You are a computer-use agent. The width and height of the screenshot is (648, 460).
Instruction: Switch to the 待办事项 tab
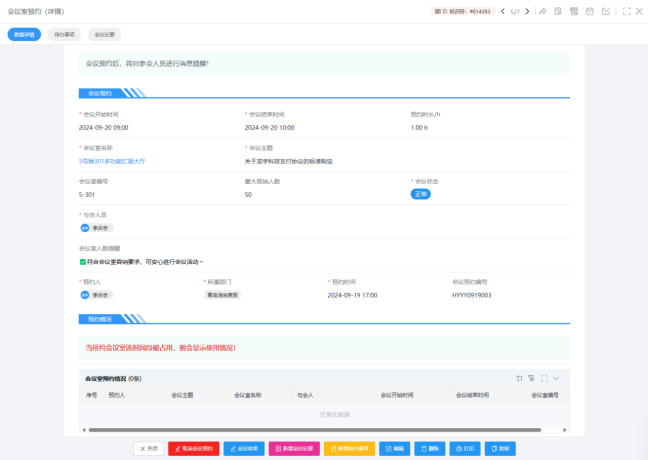pos(64,34)
